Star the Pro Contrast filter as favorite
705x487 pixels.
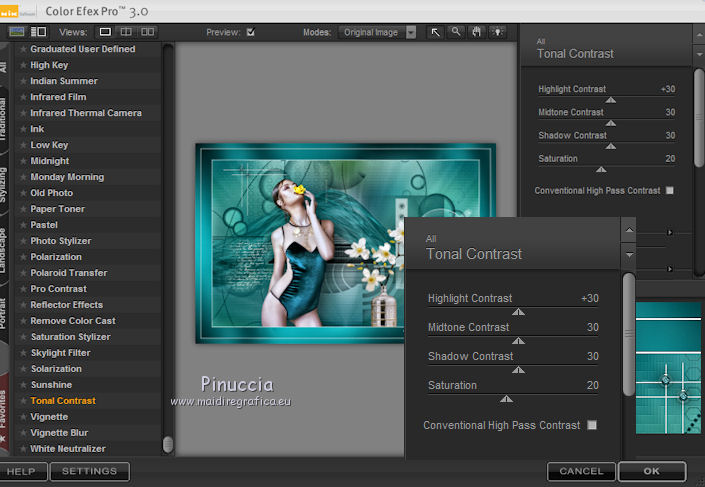[x=23, y=289]
